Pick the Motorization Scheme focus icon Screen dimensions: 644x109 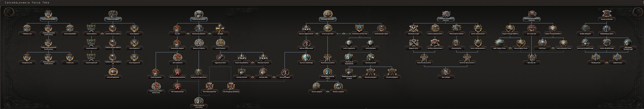click(456, 28)
